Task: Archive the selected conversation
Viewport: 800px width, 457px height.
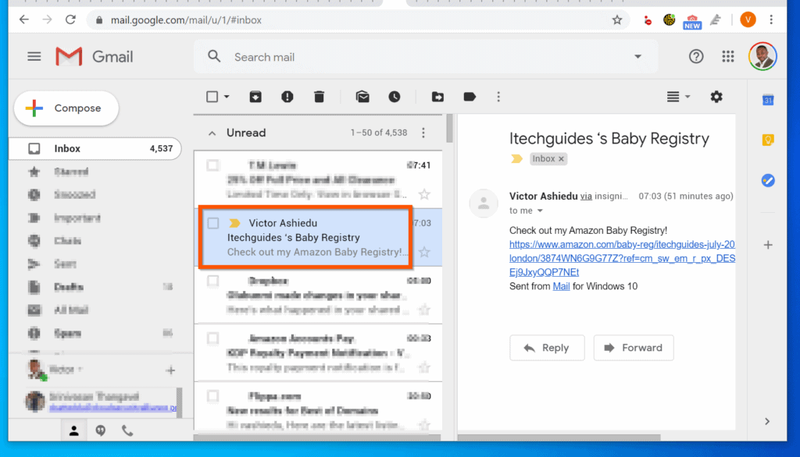Action: point(256,96)
